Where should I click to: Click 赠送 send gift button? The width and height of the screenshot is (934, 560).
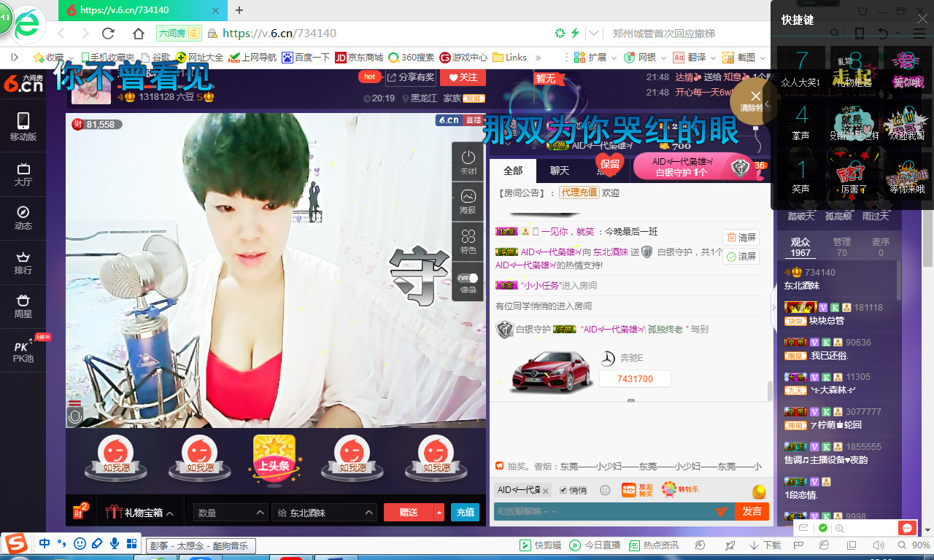click(x=409, y=513)
